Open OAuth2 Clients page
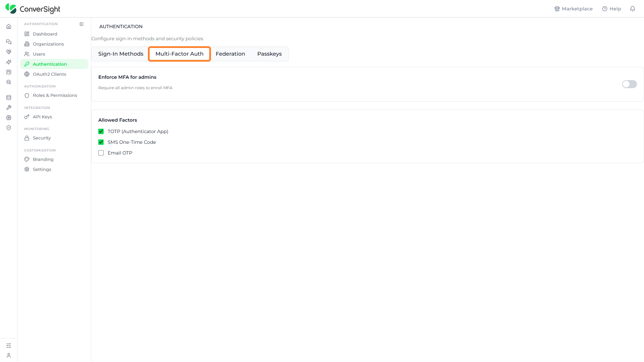 pos(54,74)
